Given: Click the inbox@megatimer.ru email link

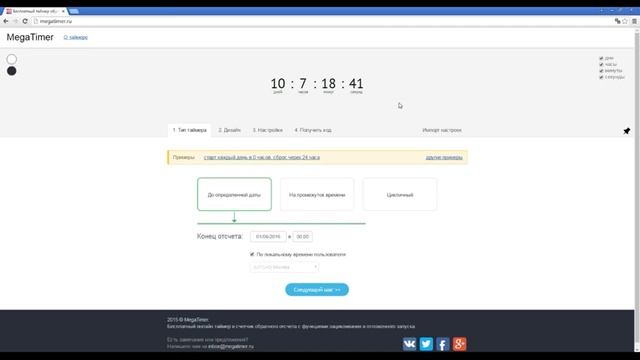Looking at the screenshot, I should (x=231, y=347).
